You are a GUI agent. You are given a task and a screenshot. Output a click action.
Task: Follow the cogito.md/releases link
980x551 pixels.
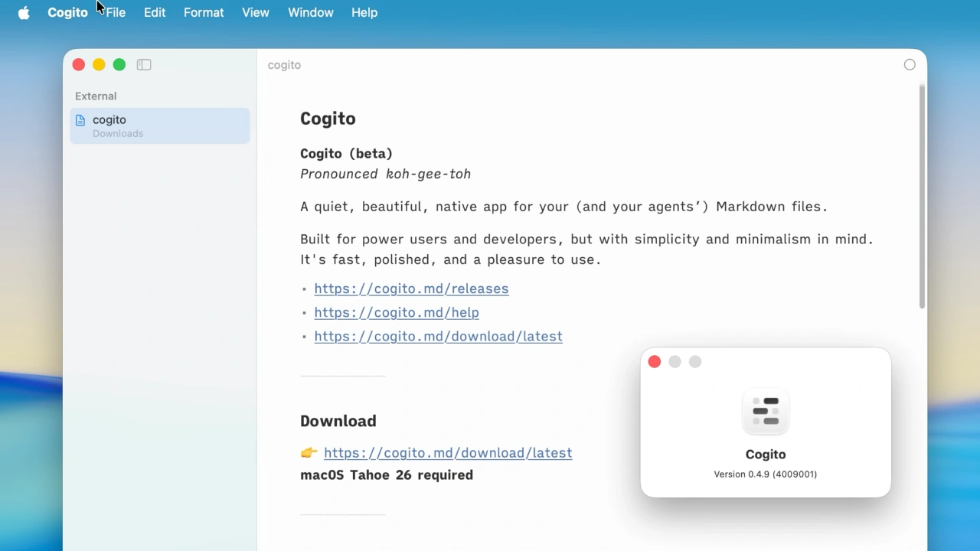(x=411, y=289)
